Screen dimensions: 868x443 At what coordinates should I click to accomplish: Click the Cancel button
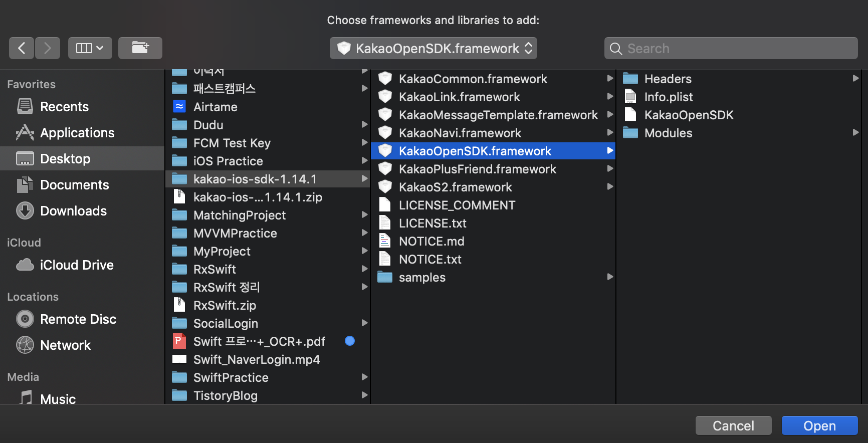734,425
